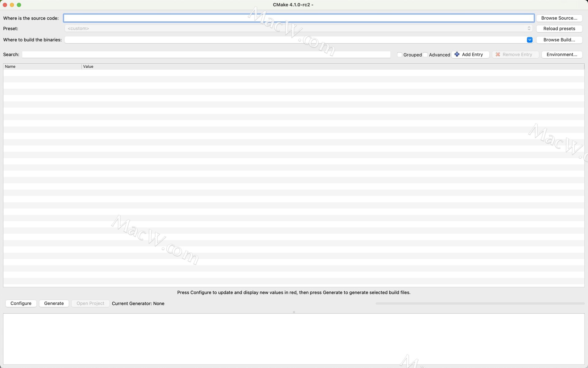Enable the Grouped checkbox
Screen dimensions: 588x368
(x=399, y=55)
